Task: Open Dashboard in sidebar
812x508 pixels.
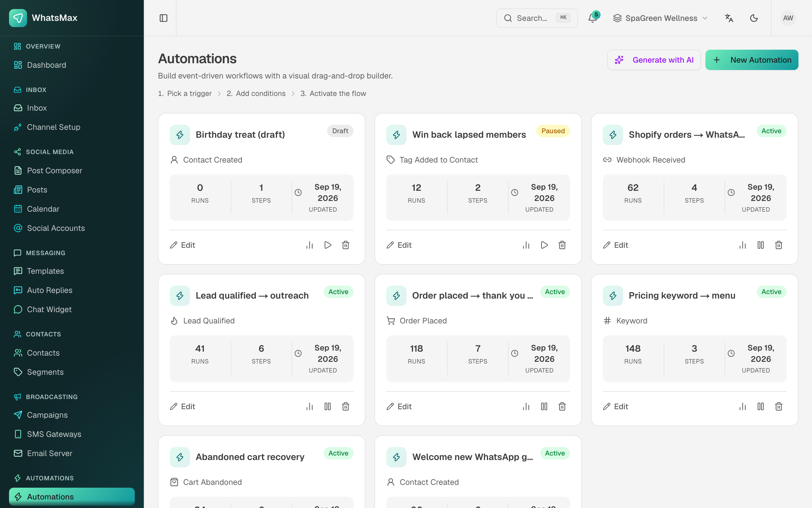Action: point(72,65)
